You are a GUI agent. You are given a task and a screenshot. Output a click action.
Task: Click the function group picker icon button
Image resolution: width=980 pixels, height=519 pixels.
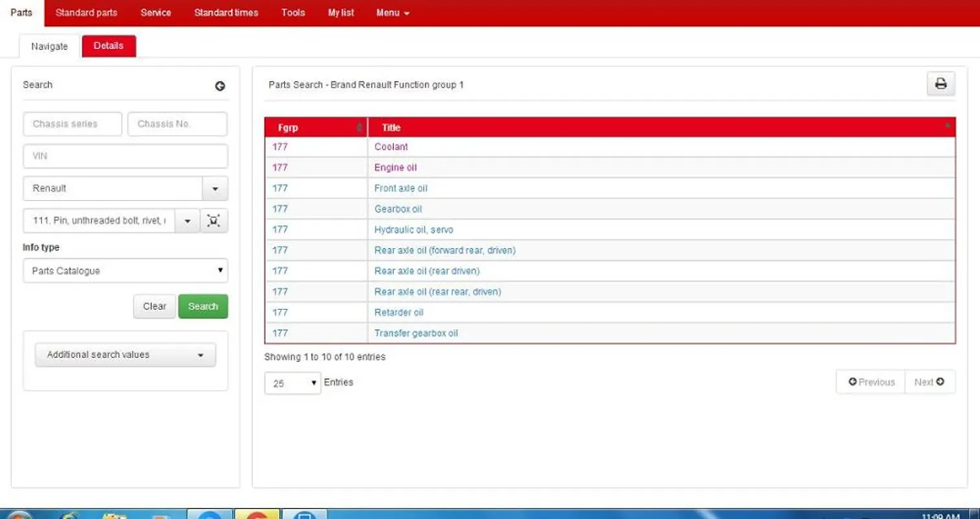coord(214,221)
